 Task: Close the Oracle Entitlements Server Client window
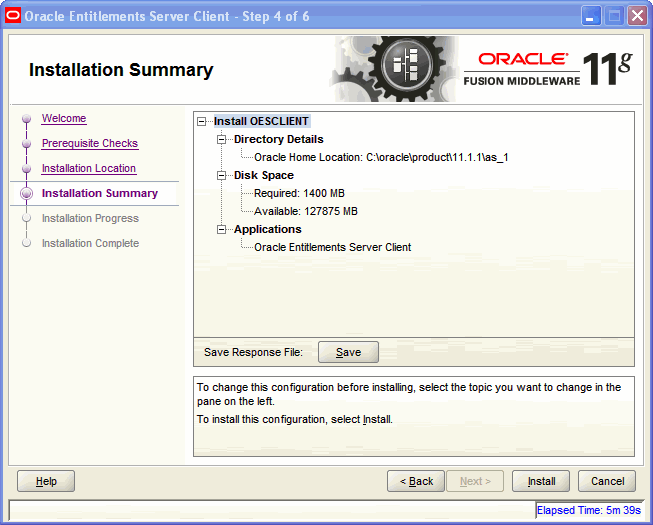click(x=637, y=16)
